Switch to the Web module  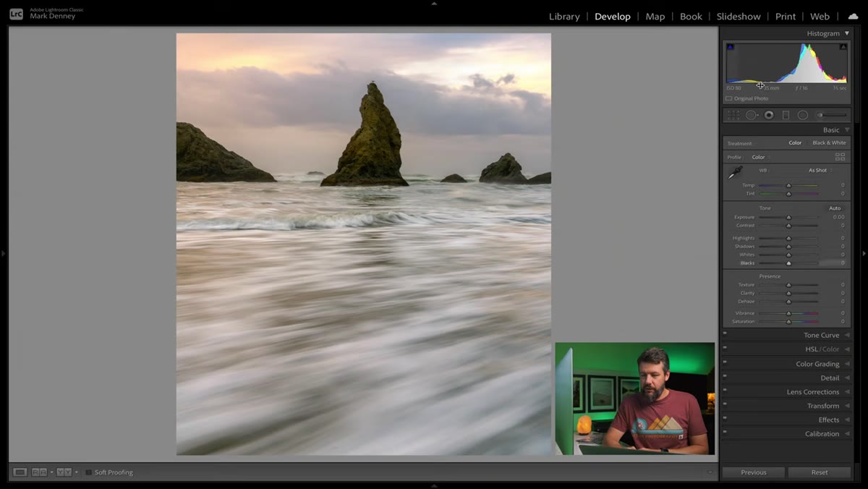click(820, 16)
